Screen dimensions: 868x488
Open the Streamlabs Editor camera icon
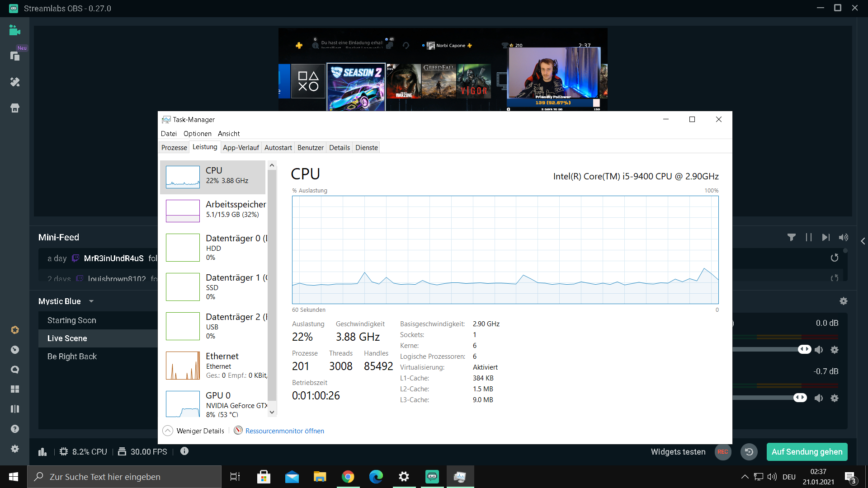pyautogui.click(x=14, y=30)
